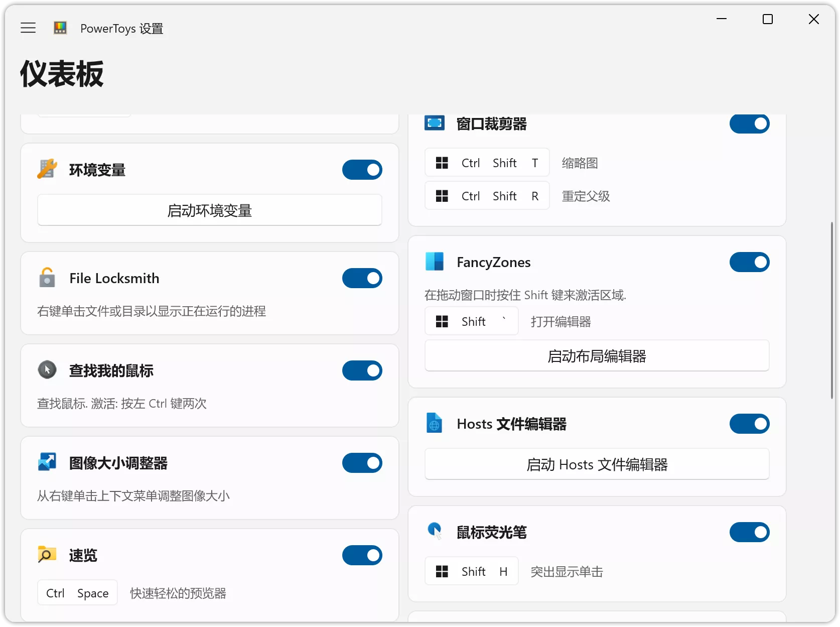The image size is (840, 627).
Task: Select the 图像大小调整器 icon
Action: point(47,462)
